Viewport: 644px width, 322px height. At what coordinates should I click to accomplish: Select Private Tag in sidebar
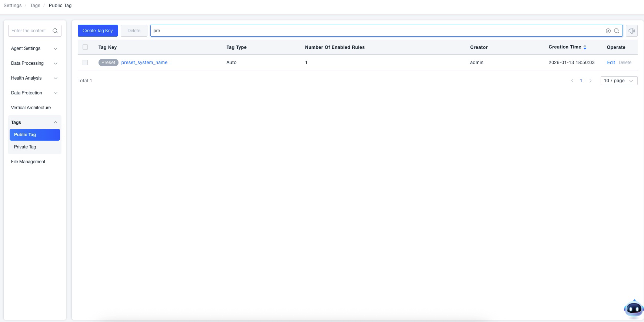coord(25,147)
